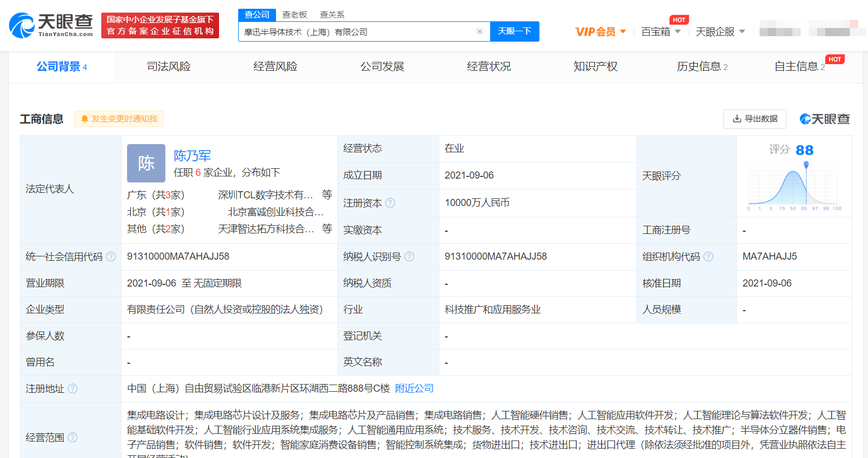Viewport: 868px width, 458px height.
Task: Click the 陈 avatar thumbnail
Action: click(146, 163)
